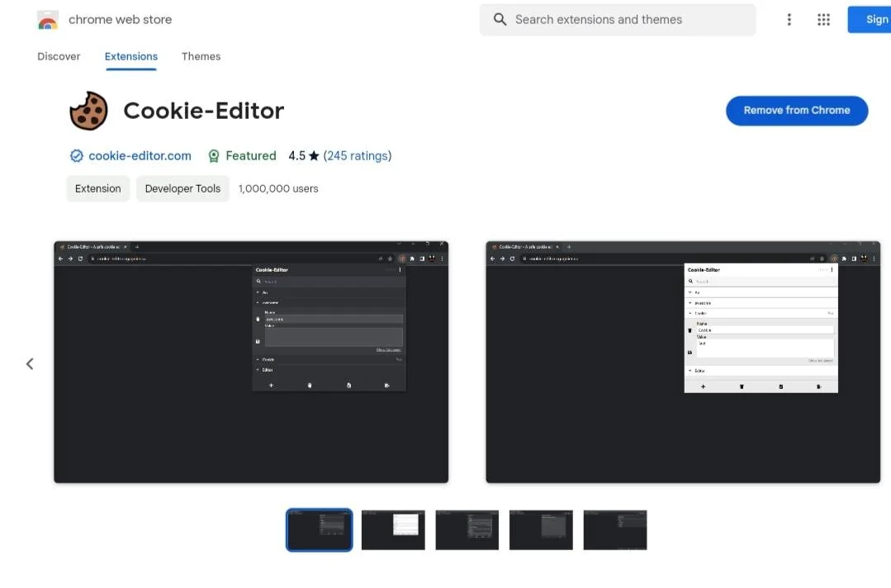The width and height of the screenshot is (891, 588).
Task: Click the verified publisher badge icon
Action: point(77,155)
